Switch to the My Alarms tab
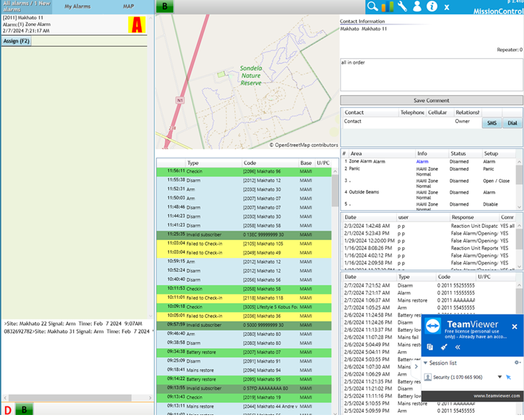 pyautogui.click(x=77, y=6)
